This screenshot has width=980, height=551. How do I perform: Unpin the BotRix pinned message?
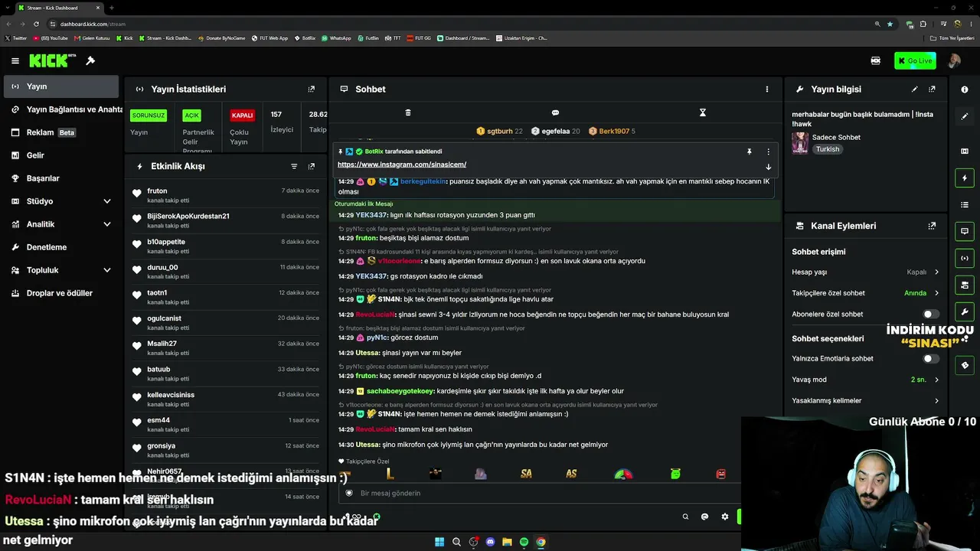click(x=750, y=152)
